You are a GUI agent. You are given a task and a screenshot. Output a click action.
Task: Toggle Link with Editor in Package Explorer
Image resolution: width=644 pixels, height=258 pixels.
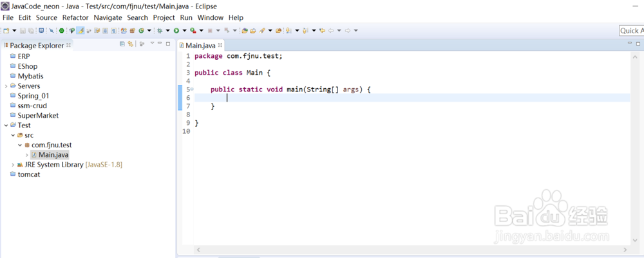130,44
